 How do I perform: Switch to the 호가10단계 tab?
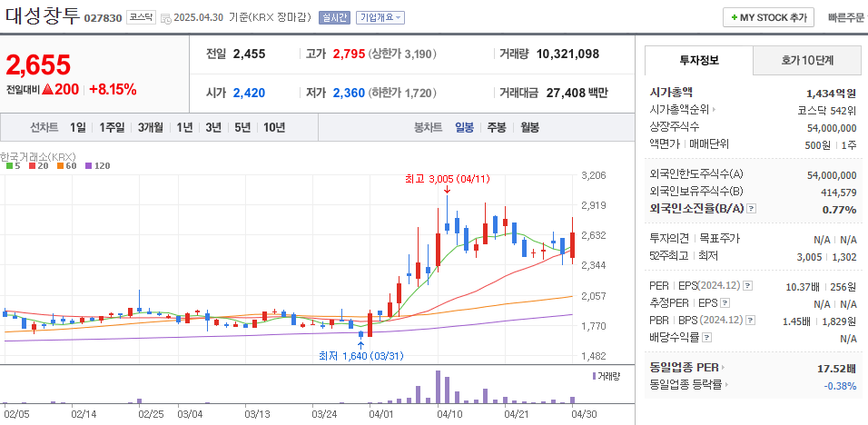808,60
